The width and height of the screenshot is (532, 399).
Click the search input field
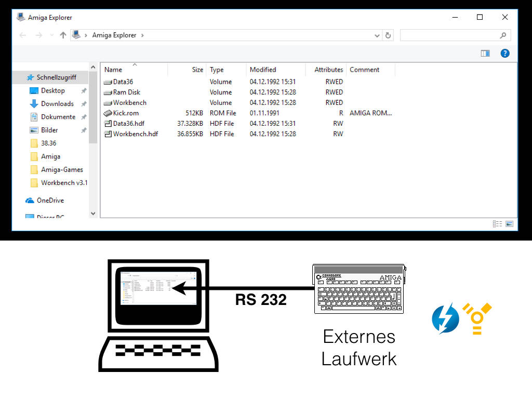click(449, 35)
